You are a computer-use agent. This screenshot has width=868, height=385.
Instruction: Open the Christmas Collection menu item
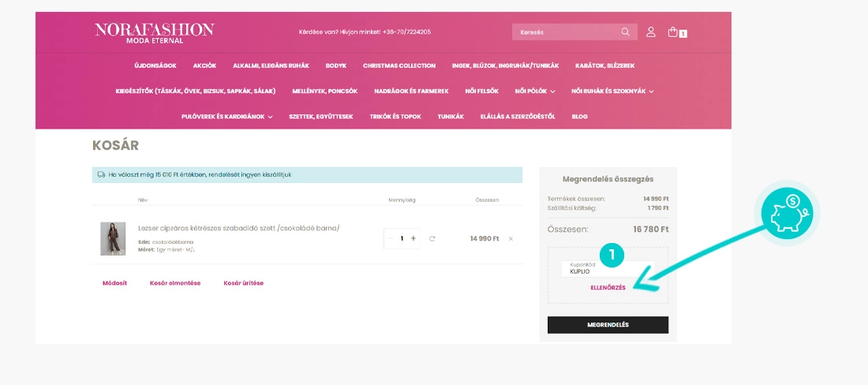(399, 65)
